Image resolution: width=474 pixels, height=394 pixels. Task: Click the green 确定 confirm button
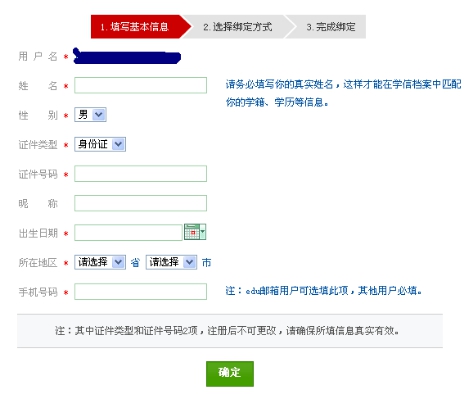click(230, 374)
